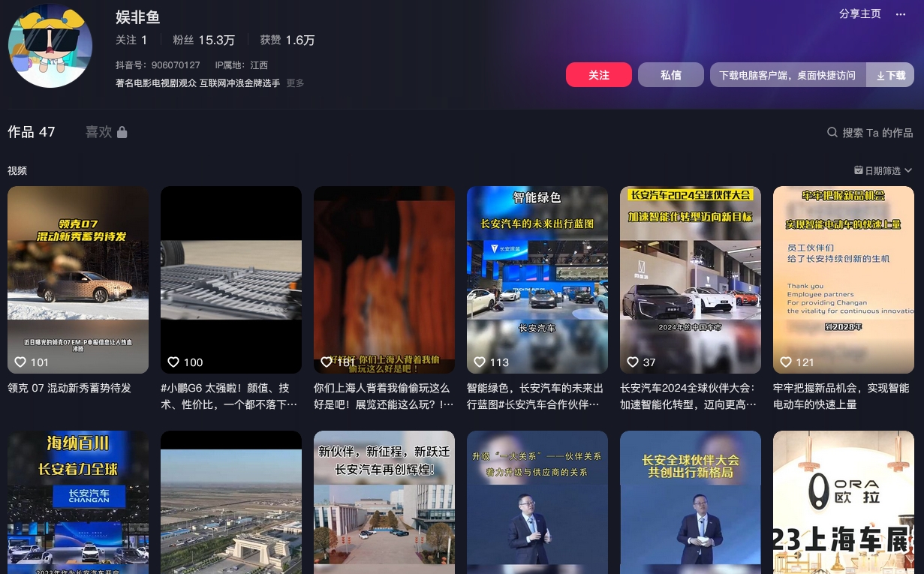Image resolution: width=924 pixels, height=574 pixels.
Task: Click the IP属地:江西 text
Action: pos(242,65)
